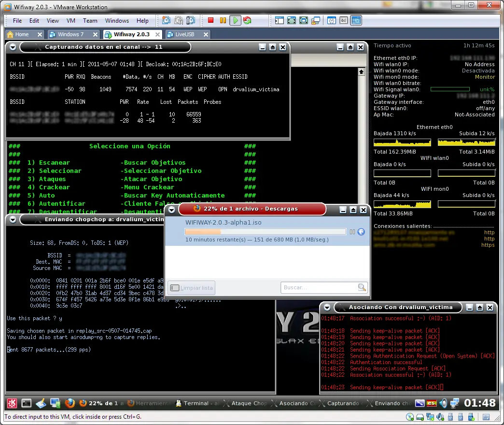This screenshot has height=425, width=504.
Task: Click the Limpiar lista button
Action: pos(191,288)
